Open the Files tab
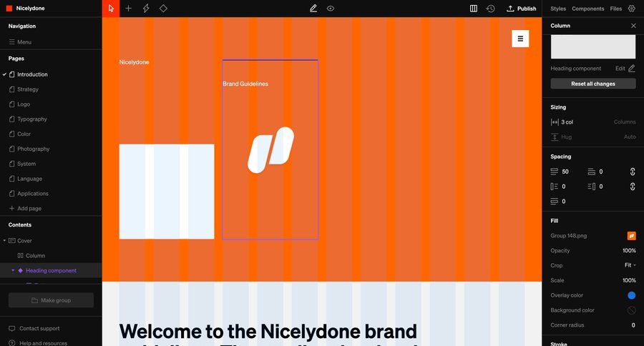This screenshot has height=346, width=644. [x=615, y=9]
